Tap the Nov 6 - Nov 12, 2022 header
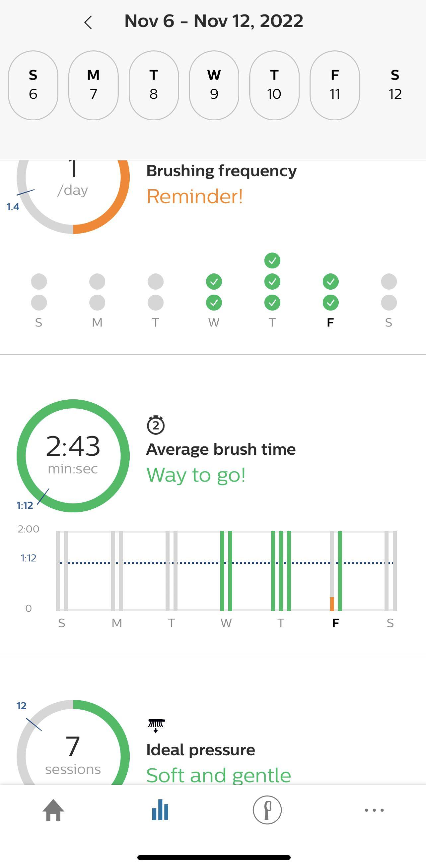The height and width of the screenshot is (868, 426). pos(214,21)
